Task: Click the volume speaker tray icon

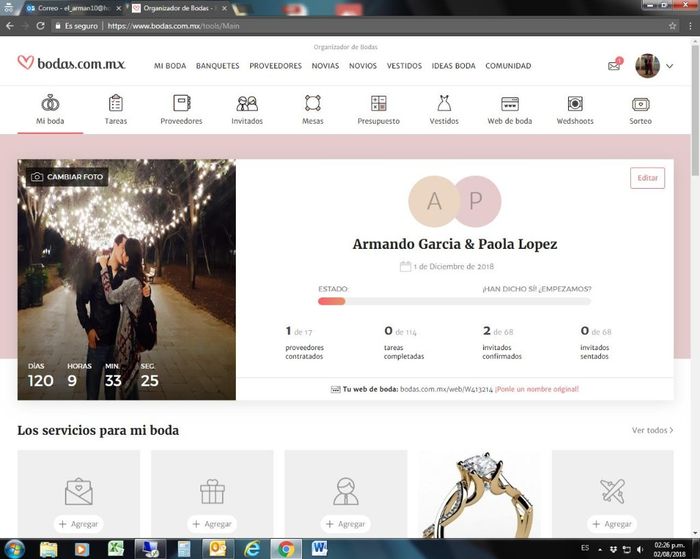Action: (640, 549)
